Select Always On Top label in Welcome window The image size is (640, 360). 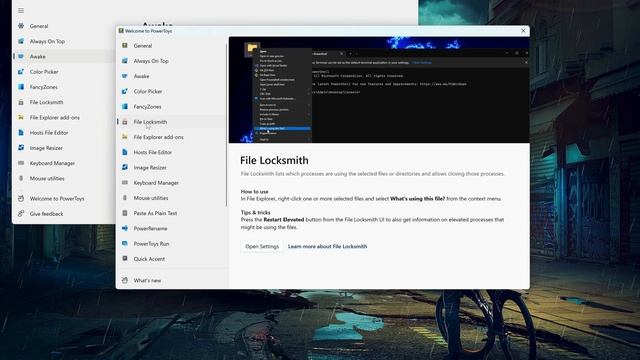pos(151,61)
